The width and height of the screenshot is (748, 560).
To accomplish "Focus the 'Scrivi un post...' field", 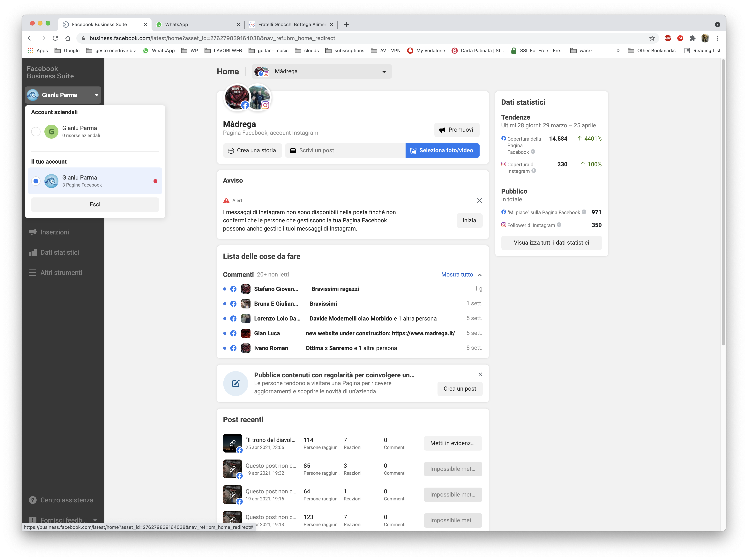I will [x=345, y=150].
